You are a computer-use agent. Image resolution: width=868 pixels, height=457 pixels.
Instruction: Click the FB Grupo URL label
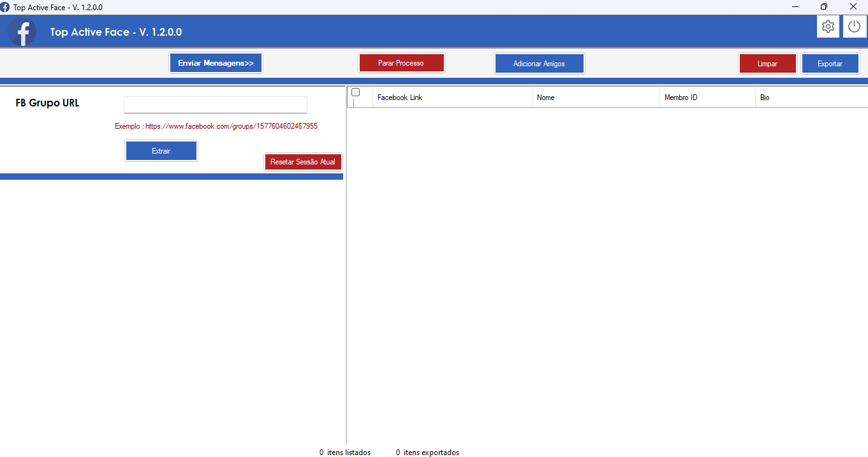click(x=48, y=103)
